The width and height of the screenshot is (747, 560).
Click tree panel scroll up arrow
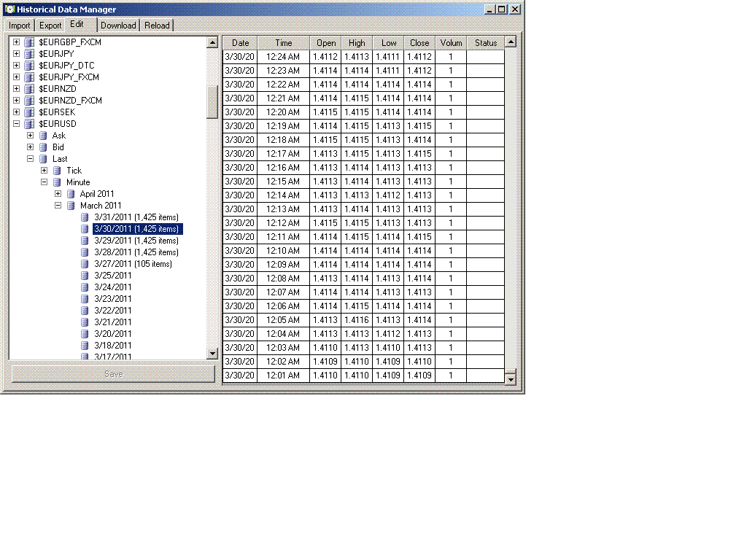coord(212,42)
